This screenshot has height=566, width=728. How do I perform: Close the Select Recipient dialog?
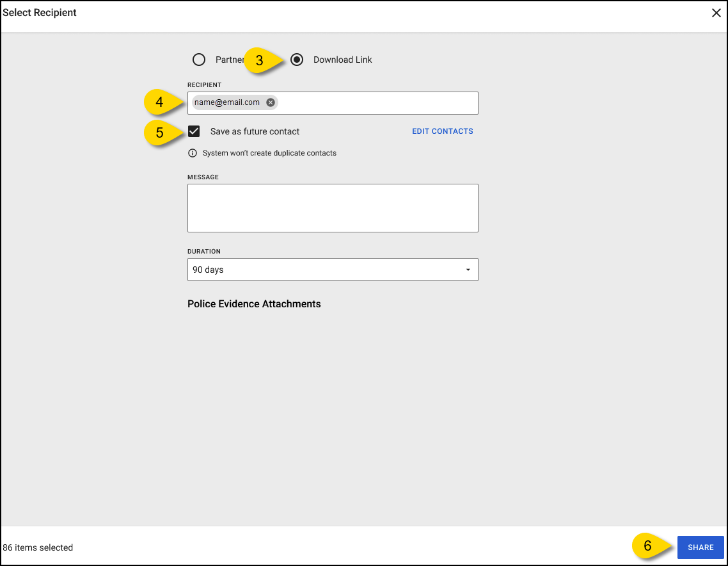(716, 13)
